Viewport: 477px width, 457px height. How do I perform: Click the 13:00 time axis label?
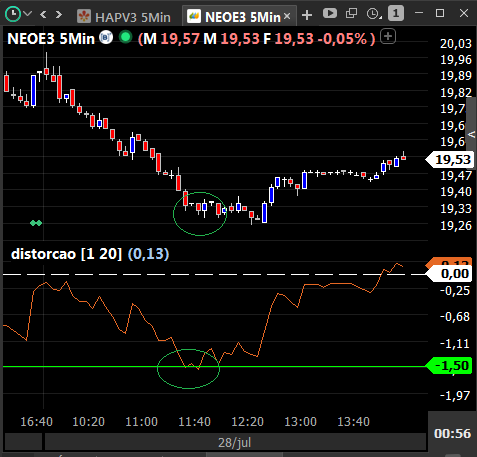click(x=300, y=422)
